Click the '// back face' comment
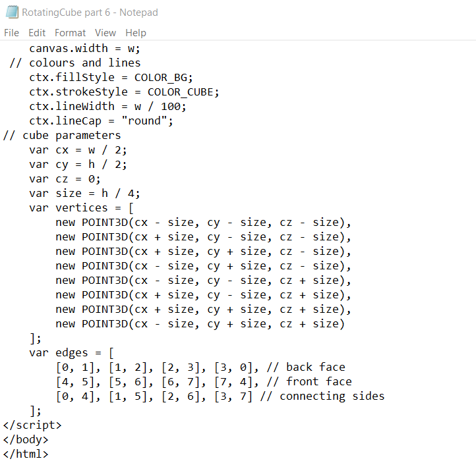 click(306, 368)
